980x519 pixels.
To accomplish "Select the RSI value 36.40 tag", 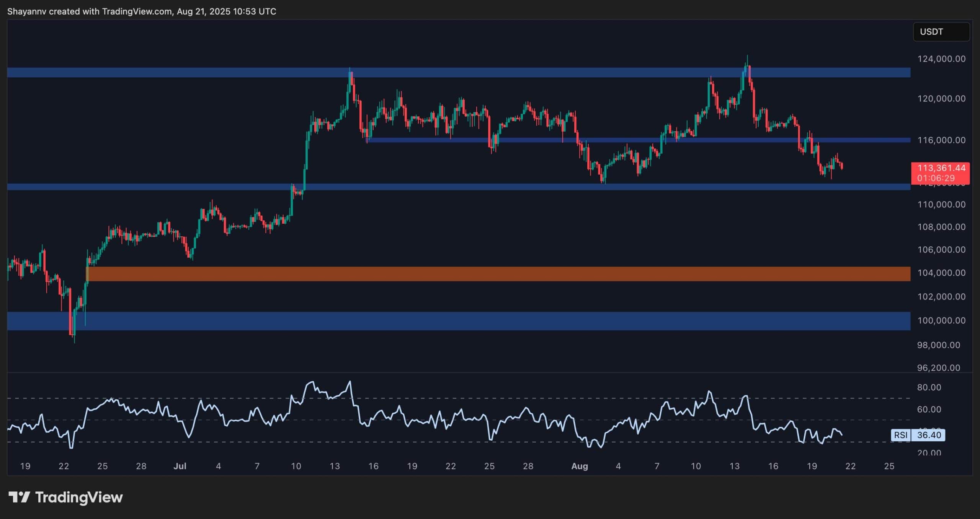I will tap(929, 435).
